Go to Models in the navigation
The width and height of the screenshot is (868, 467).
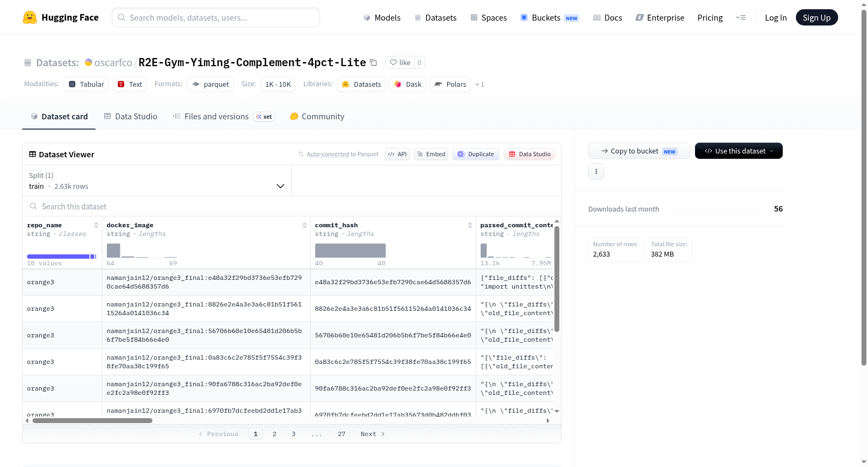click(x=382, y=17)
